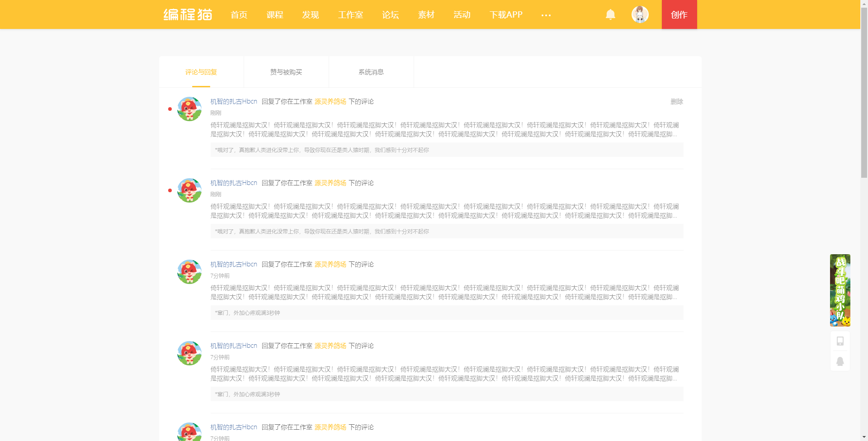Go to 首页 in navigation bar
Screen dimensions: 868x441
coord(239,15)
